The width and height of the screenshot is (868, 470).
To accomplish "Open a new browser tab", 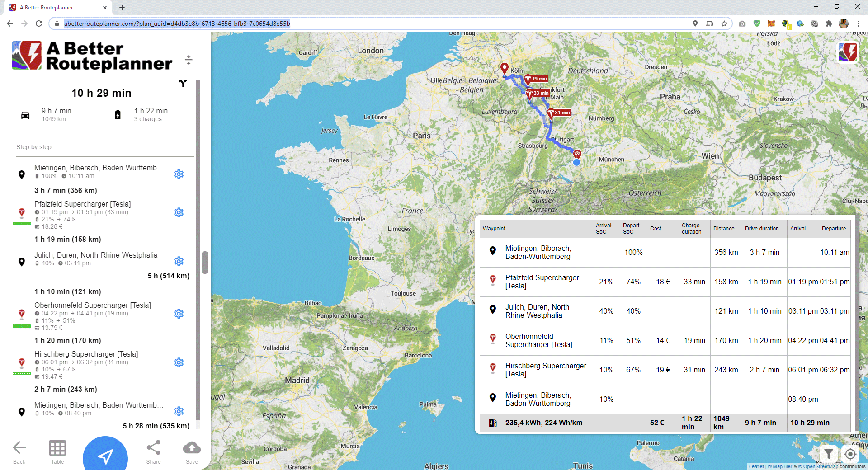I will 122,8.
